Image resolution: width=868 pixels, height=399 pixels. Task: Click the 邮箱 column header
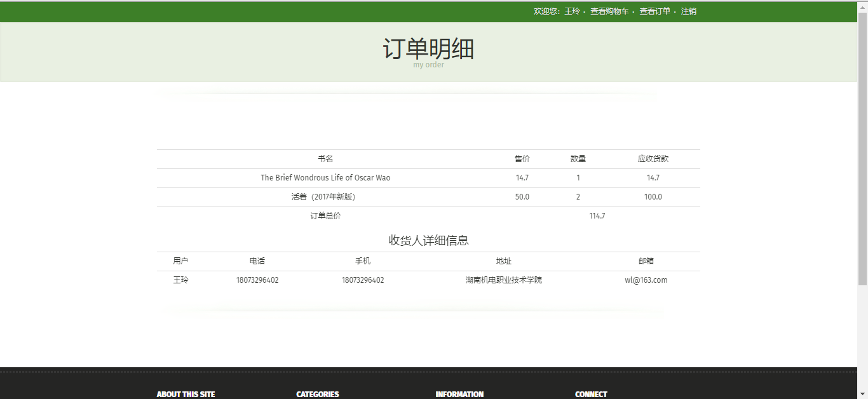click(x=646, y=261)
